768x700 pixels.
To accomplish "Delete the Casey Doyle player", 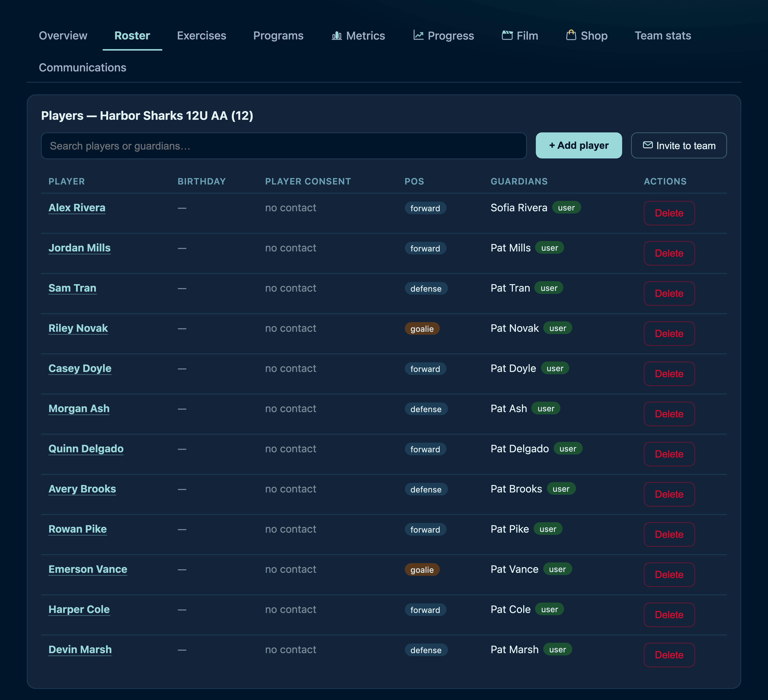I will pos(669,374).
